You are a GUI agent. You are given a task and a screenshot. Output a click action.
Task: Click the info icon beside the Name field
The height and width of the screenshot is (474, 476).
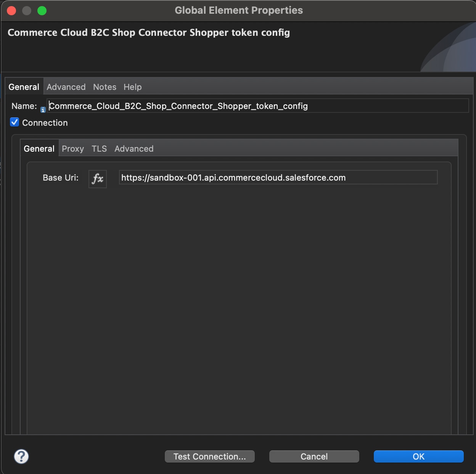point(43,110)
